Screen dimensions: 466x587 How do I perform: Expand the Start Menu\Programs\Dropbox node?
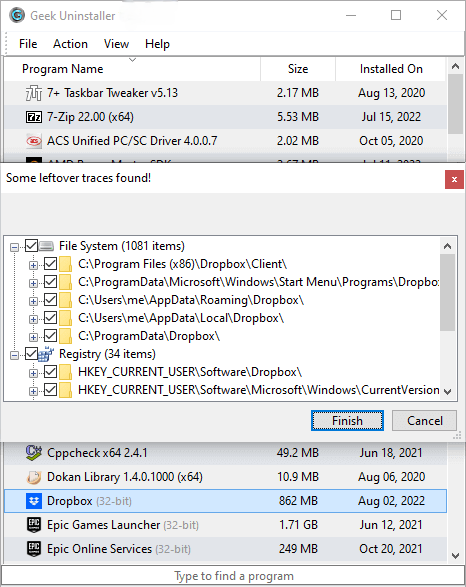[33, 283]
